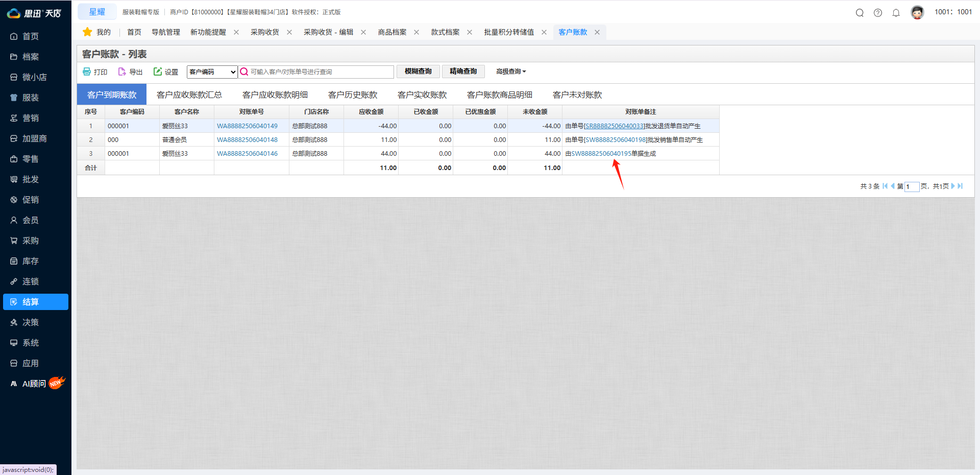Image resolution: width=980 pixels, height=475 pixels.
Task: Open the notification bell
Action: point(896,13)
